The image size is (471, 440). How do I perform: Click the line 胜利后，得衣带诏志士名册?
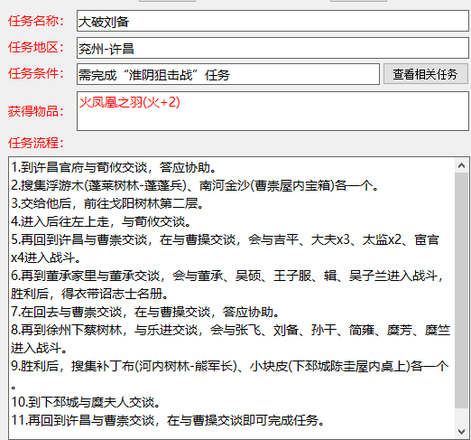pyautogui.click(x=90, y=293)
